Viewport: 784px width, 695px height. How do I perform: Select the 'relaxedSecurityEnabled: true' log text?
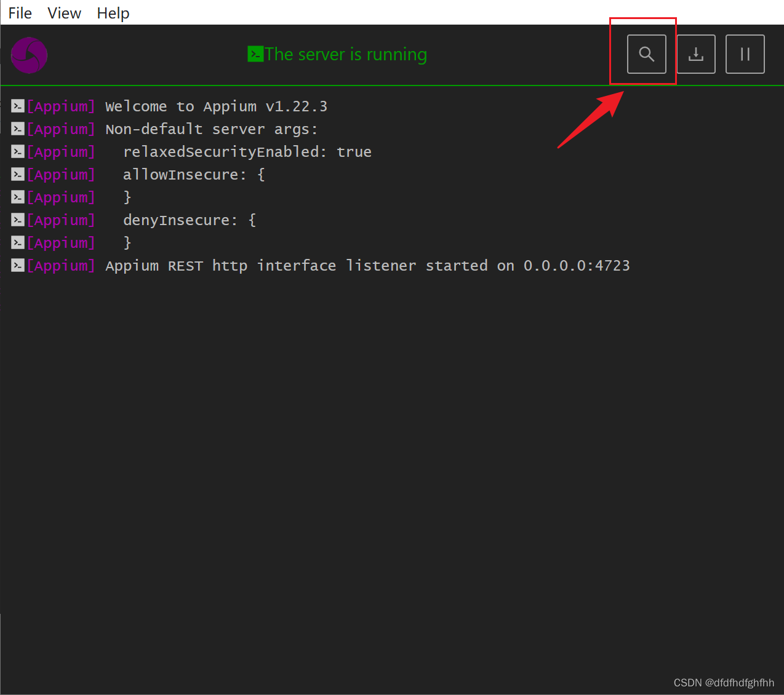pos(247,151)
